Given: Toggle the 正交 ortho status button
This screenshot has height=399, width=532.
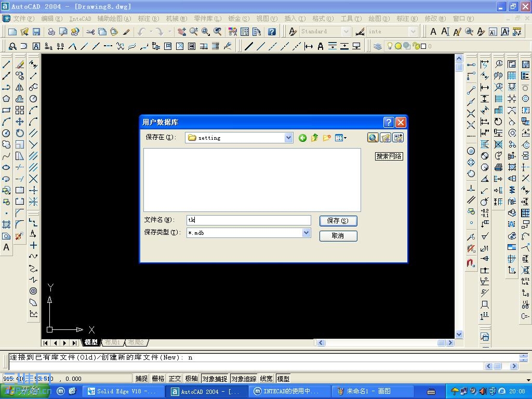Looking at the screenshot, I should (175, 379).
